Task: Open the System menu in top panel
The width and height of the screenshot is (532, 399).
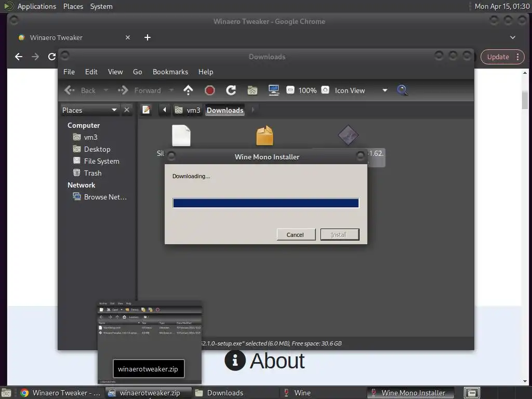Action: [101, 6]
